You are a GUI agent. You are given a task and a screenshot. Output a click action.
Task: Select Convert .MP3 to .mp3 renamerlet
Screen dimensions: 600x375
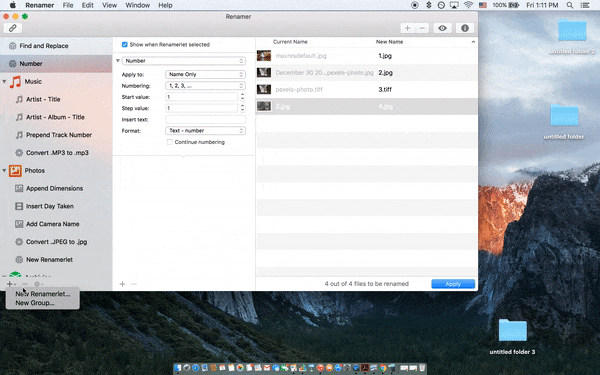point(56,153)
